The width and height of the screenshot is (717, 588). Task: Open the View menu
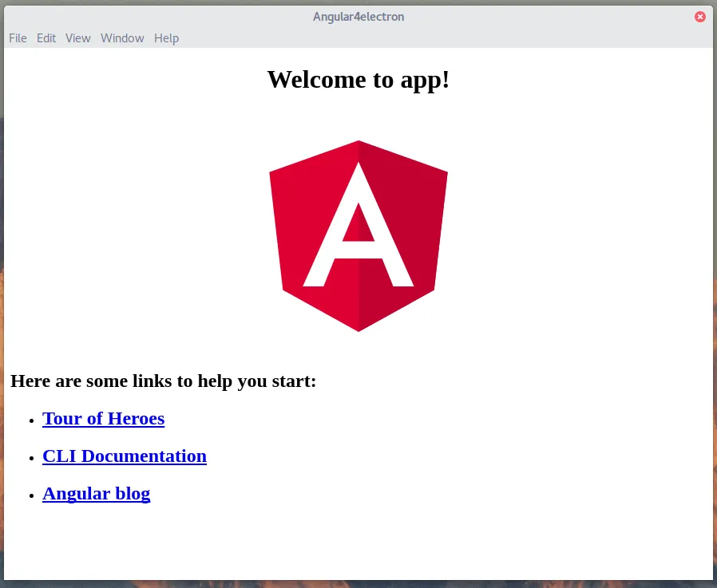[x=77, y=37]
